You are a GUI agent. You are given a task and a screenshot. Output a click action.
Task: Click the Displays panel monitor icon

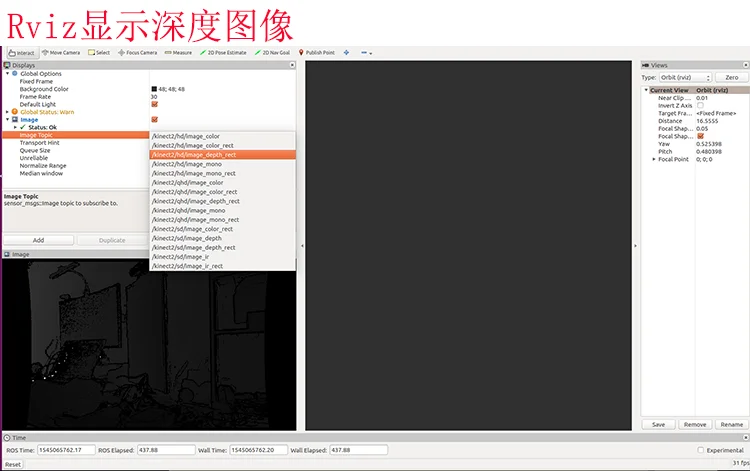click(7, 65)
